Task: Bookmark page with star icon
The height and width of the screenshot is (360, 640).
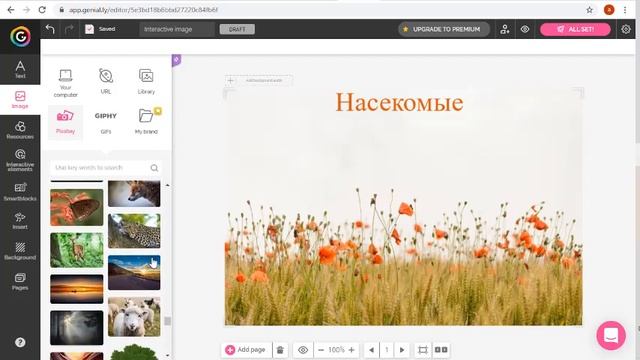Action: (589, 10)
